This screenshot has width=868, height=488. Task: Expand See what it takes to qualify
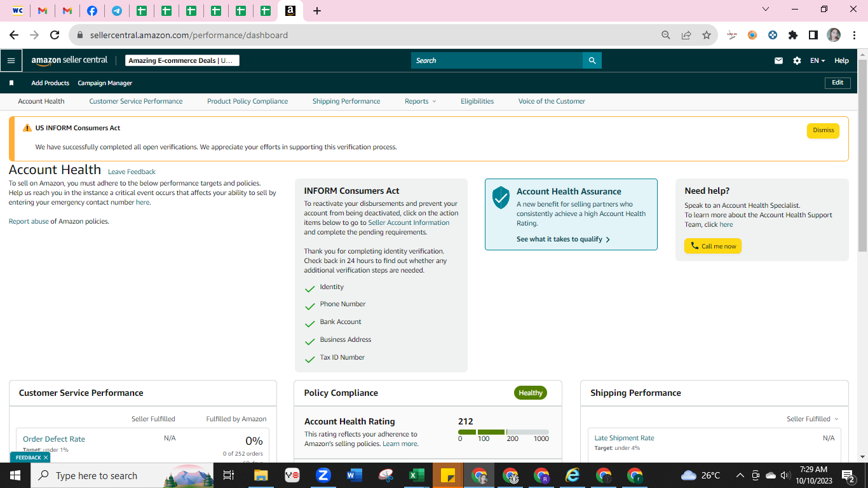563,240
